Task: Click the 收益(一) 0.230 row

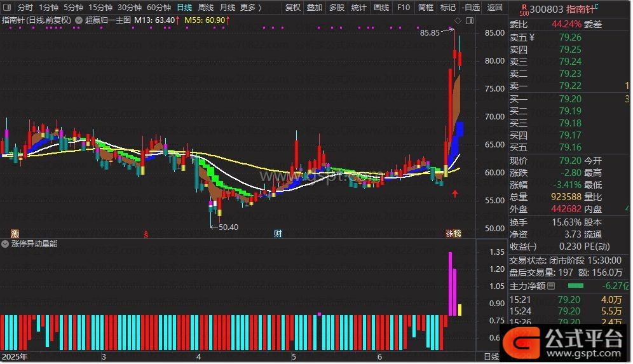Action: [x=545, y=246]
